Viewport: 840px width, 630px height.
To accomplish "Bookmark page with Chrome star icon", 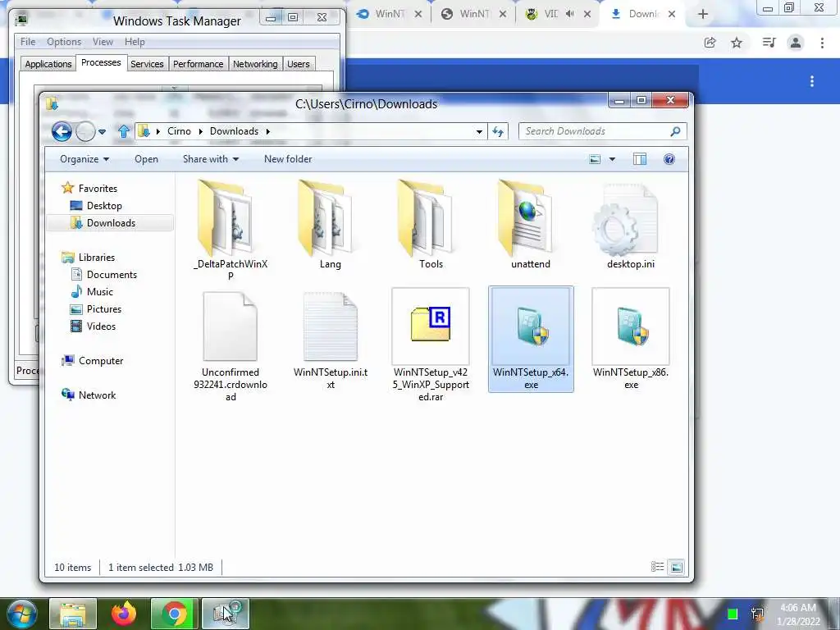I will pos(737,43).
